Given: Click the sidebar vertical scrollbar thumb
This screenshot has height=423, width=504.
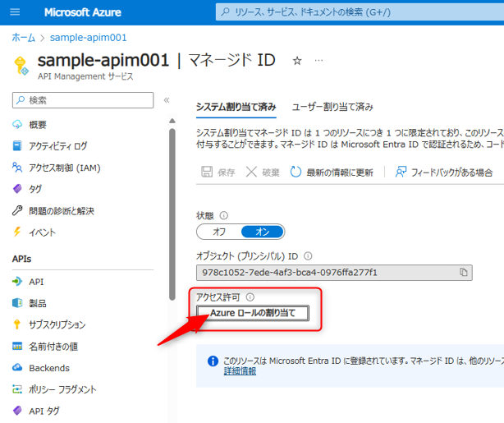Looking at the screenshot, I should [x=172, y=214].
